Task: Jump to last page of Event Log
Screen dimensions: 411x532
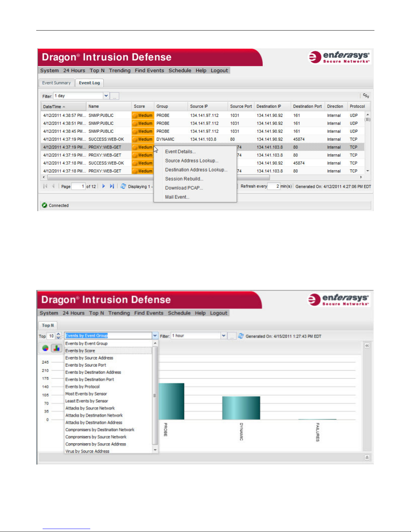Action: click(x=112, y=186)
